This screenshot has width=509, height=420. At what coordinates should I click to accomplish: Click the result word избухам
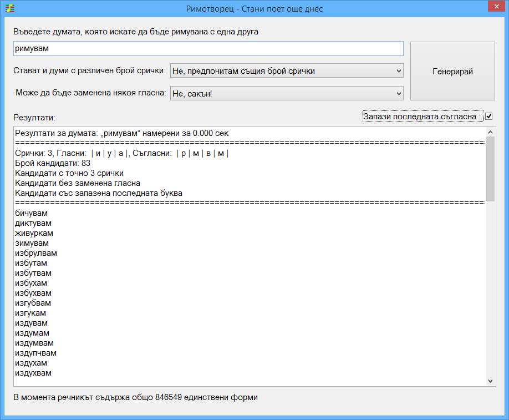click(31, 283)
